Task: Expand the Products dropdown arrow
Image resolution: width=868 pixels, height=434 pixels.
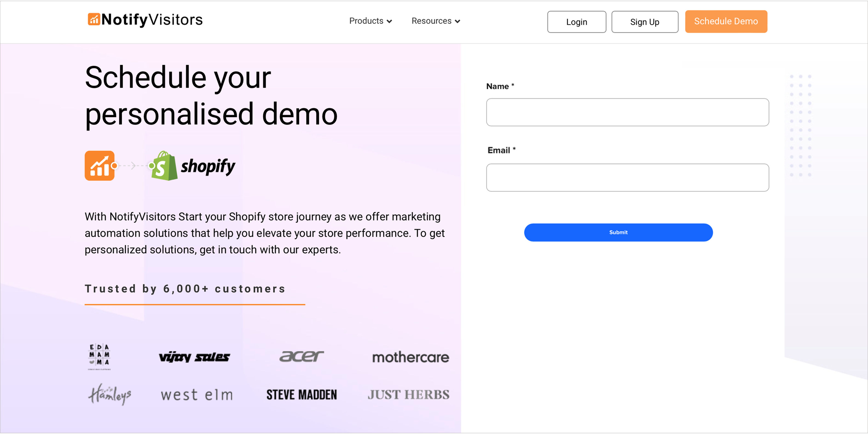Action: [x=389, y=22]
